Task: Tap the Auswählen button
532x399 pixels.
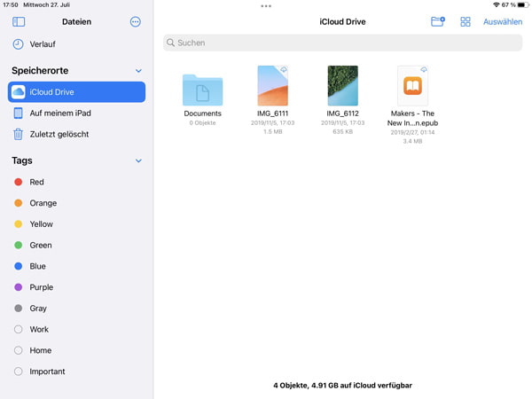Action: point(503,21)
